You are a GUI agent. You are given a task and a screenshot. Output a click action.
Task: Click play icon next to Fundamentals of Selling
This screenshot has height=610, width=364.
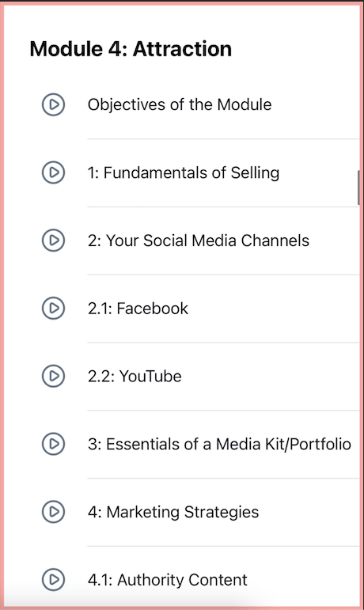click(x=53, y=172)
